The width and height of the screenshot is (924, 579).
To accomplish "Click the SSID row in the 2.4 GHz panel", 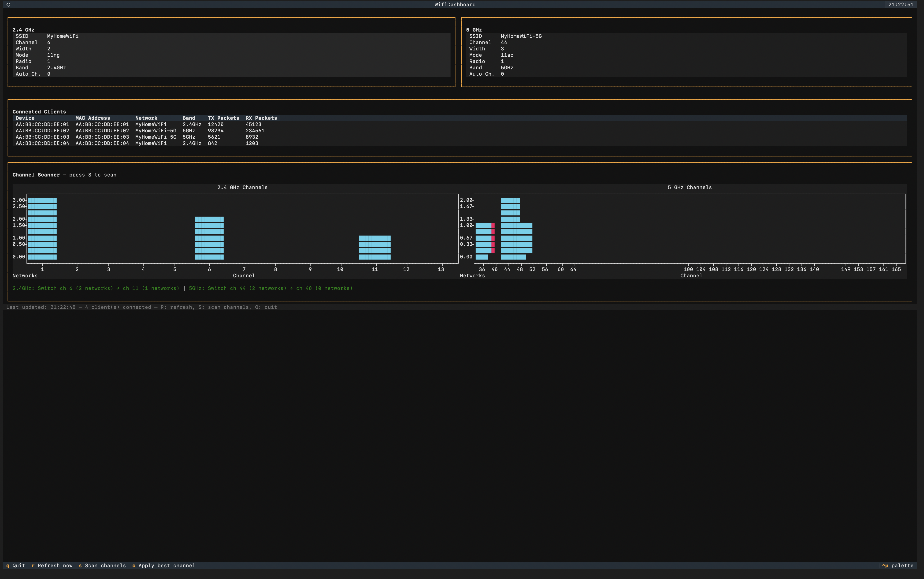I will [x=47, y=36].
